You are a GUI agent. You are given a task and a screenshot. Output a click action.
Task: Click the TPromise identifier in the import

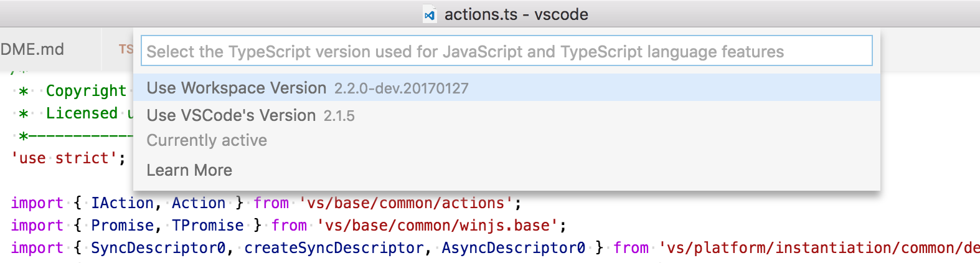(207, 226)
